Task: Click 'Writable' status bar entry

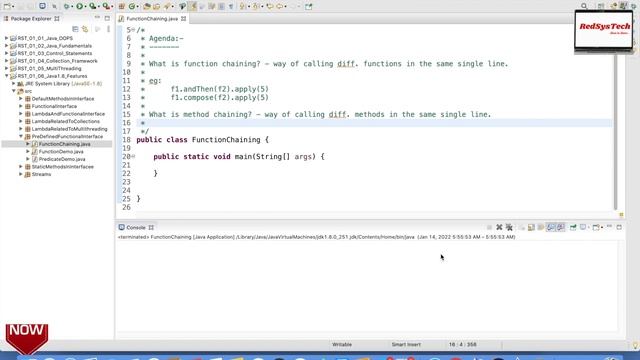Action: click(x=342, y=344)
